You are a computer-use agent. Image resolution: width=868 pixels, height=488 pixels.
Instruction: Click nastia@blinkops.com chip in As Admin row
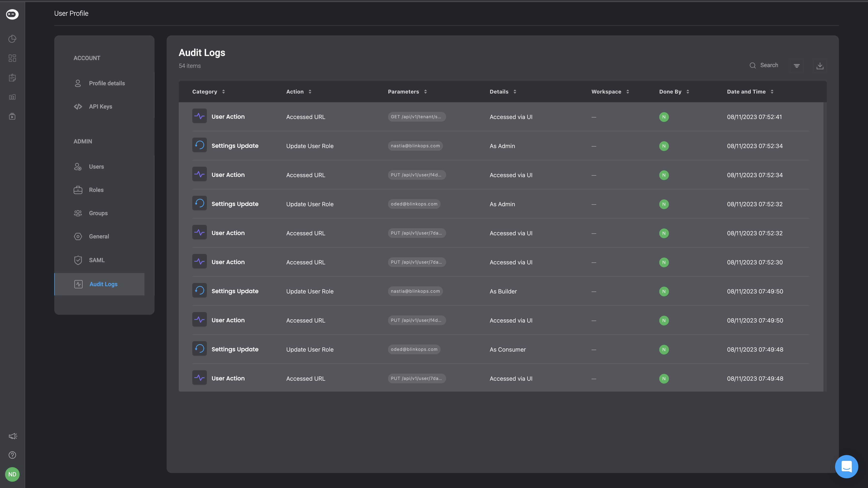click(415, 146)
